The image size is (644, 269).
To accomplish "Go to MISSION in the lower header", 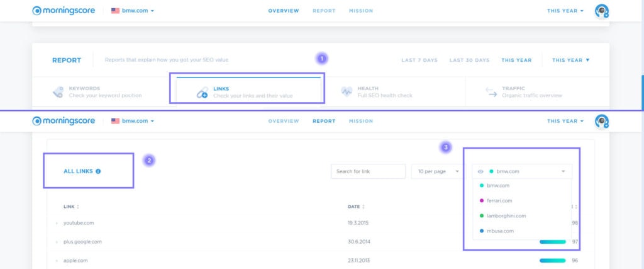I will tap(361, 121).
